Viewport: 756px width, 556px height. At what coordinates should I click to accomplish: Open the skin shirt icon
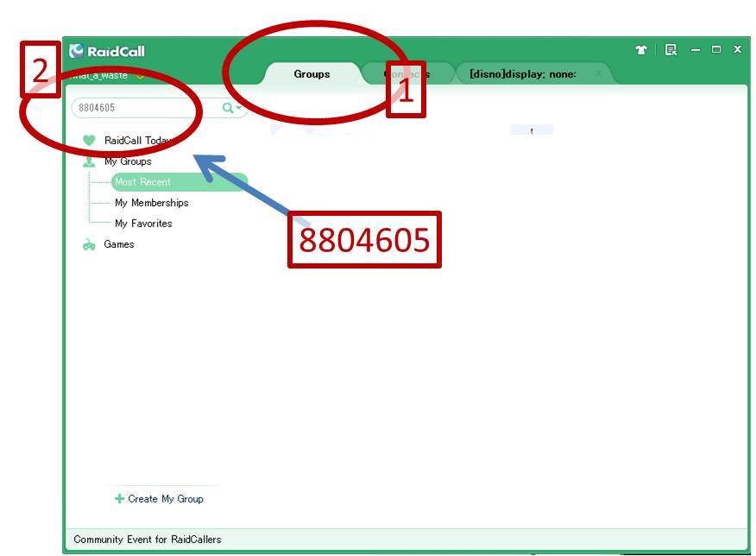[640, 50]
